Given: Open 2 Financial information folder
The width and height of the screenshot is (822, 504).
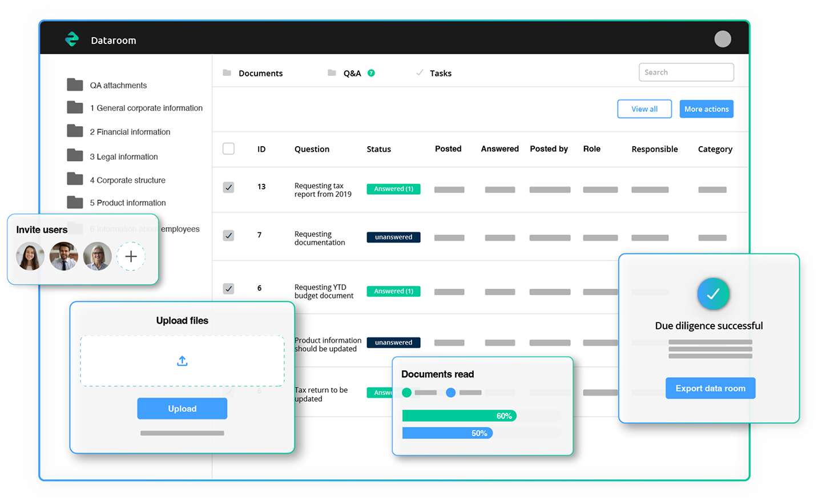Looking at the screenshot, I should 130,132.
